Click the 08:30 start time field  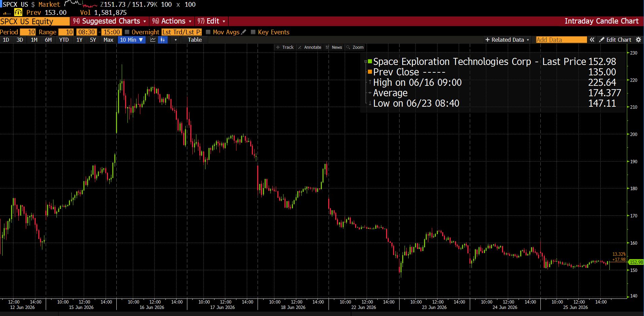(86, 32)
